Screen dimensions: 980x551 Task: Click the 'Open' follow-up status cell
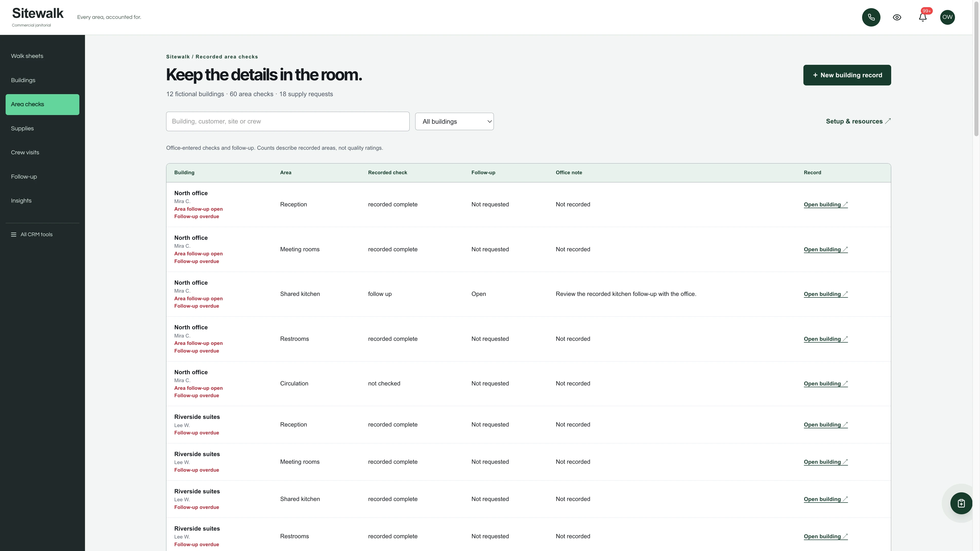[x=478, y=294]
